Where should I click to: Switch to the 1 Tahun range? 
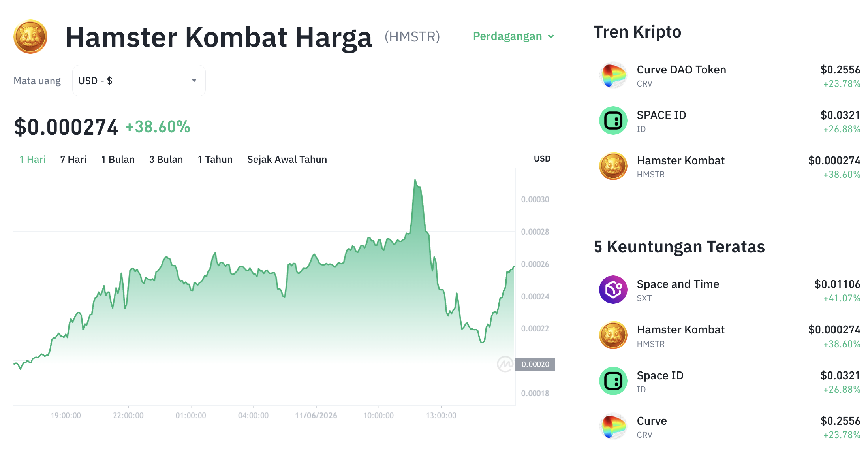[x=215, y=159]
